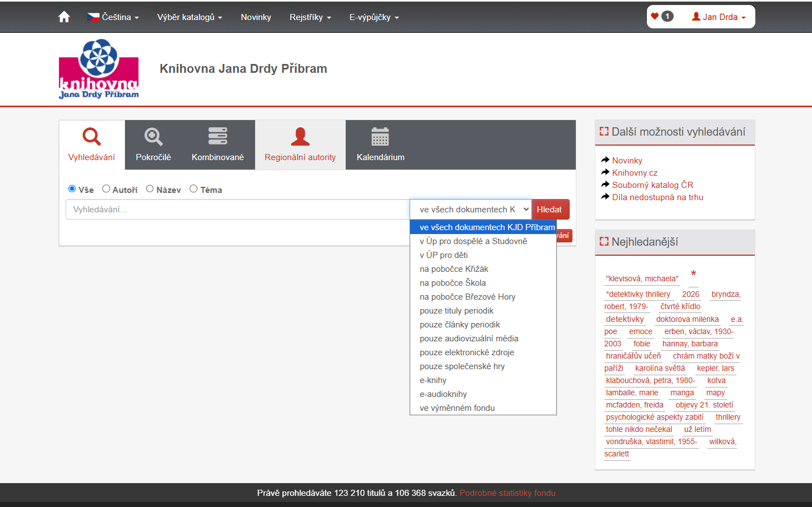Screen dimensions: 812x507
Task: Select the Název radio button
Action: click(x=150, y=189)
